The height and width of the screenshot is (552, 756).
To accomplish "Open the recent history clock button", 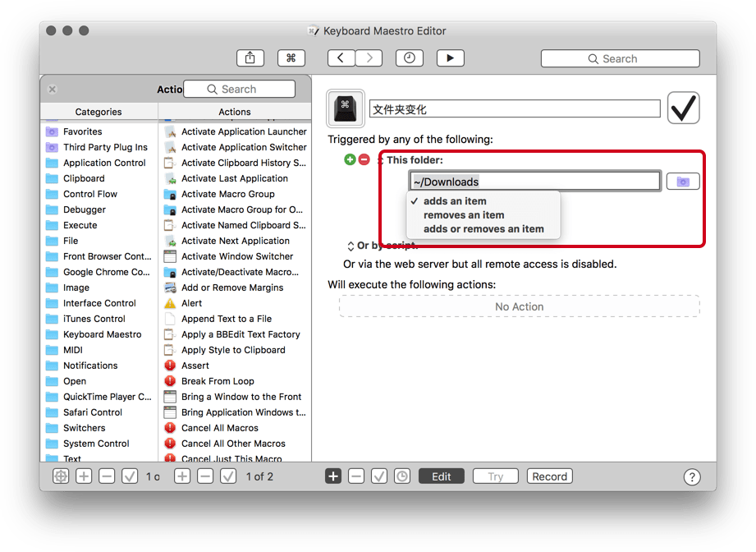I will click(x=409, y=57).
